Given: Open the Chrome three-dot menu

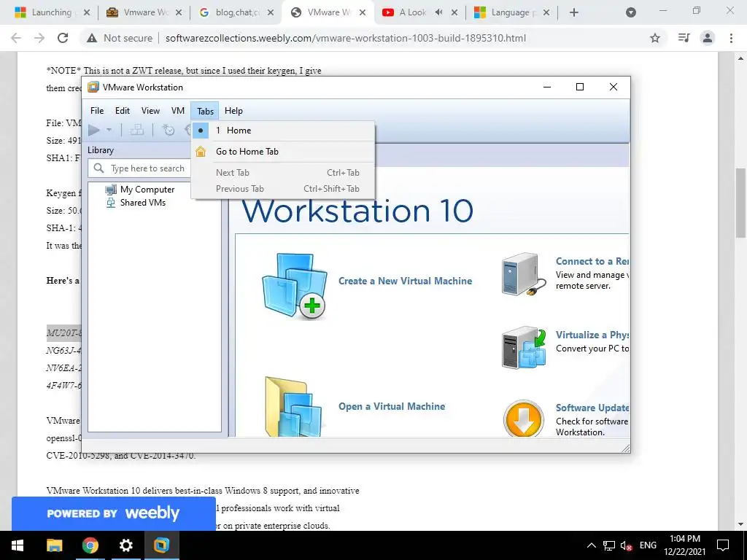Looking at the screenshot, I should click(x=731, y=38).
